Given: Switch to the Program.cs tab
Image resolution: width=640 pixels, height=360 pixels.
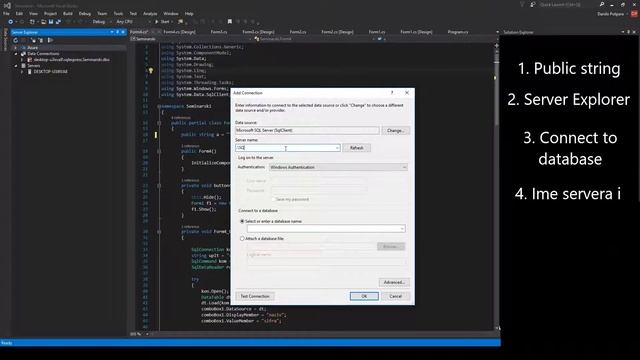Looking at the screenshot, I should [x=458, y=32].
